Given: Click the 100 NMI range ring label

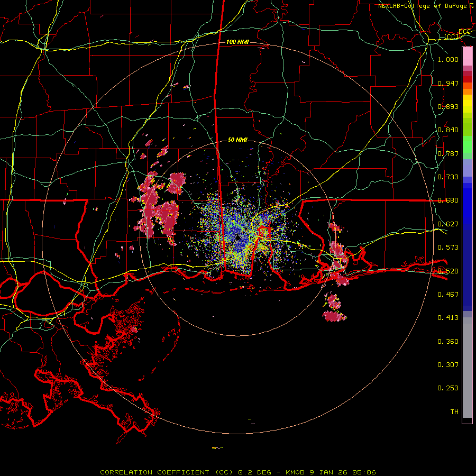Looking at the screenshot, I should pos(237,42).
